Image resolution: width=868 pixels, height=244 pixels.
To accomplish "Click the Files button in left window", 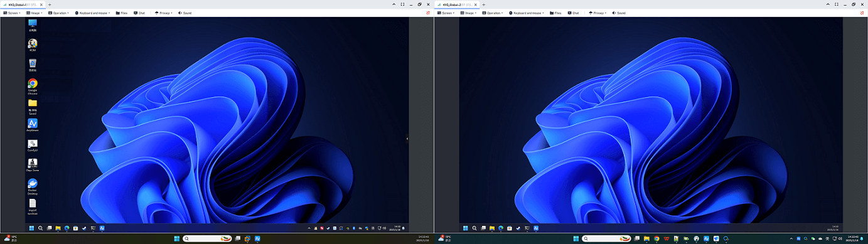I will click(122, 13).
